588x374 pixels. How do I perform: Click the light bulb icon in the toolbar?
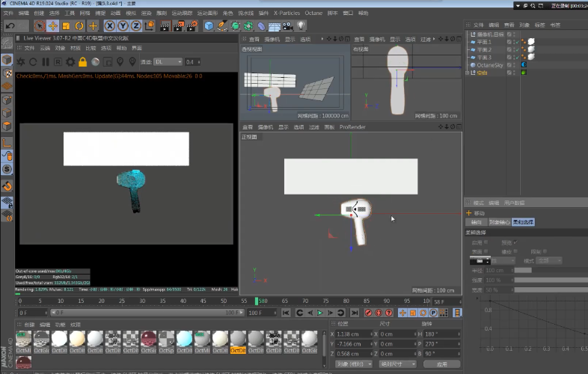tap(302, 26)
